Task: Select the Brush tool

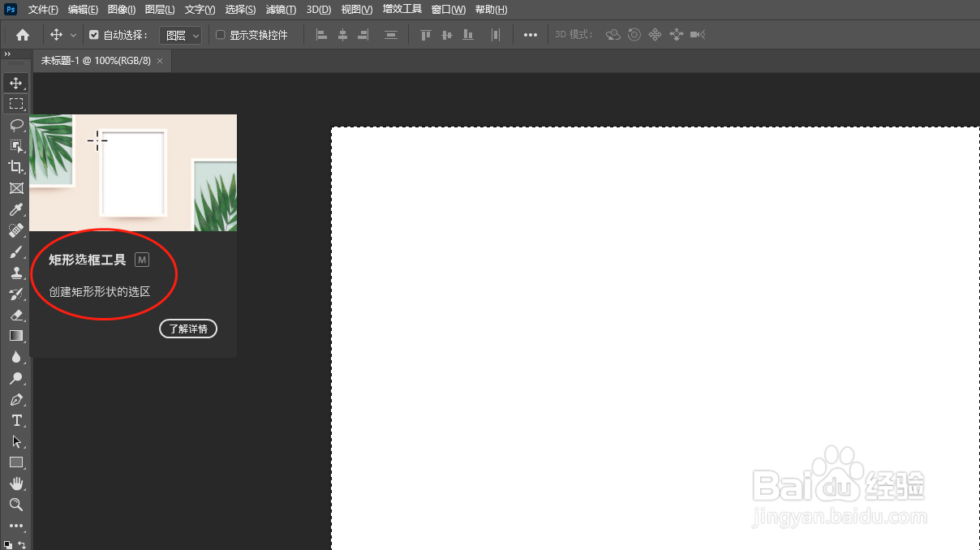Action: (x=15, y=251)
